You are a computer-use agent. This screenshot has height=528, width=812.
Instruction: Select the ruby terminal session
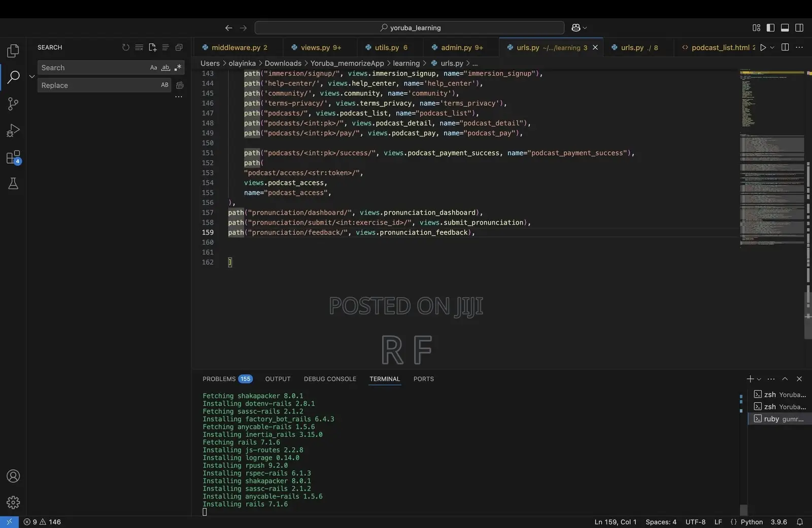(x=780, y=419)
